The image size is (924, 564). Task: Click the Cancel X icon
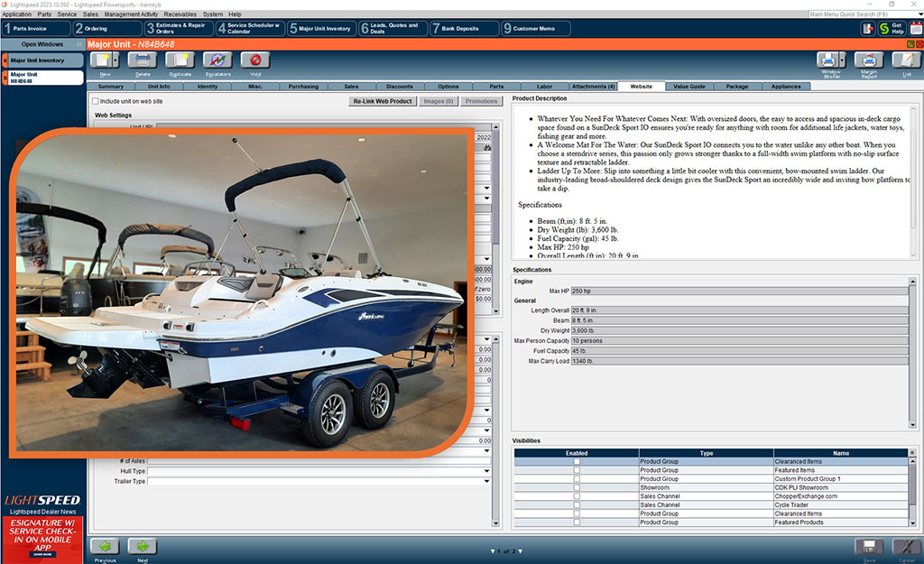pos(906,546)
